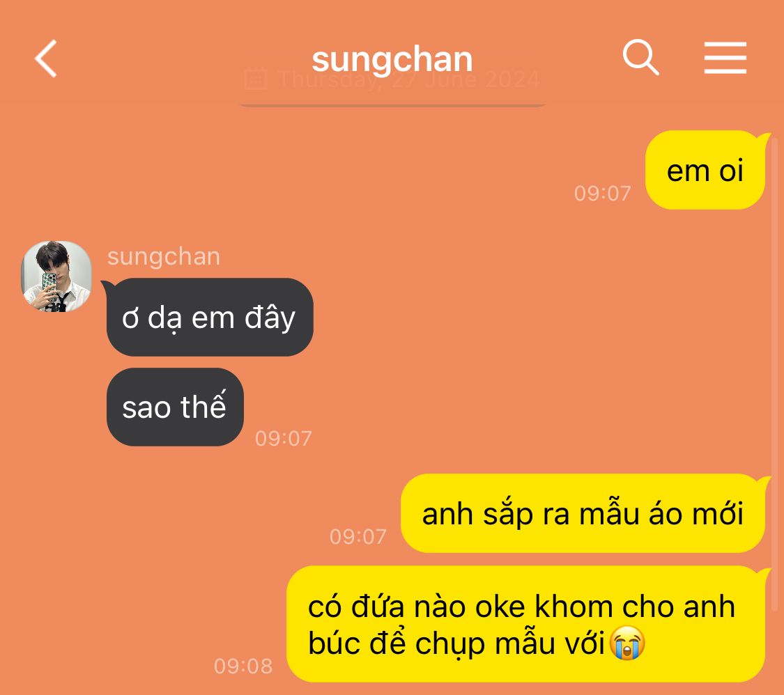
Task: Select the 'anh sắp ra mẫu áo mới' bubble
Action: tap(583, 514)
